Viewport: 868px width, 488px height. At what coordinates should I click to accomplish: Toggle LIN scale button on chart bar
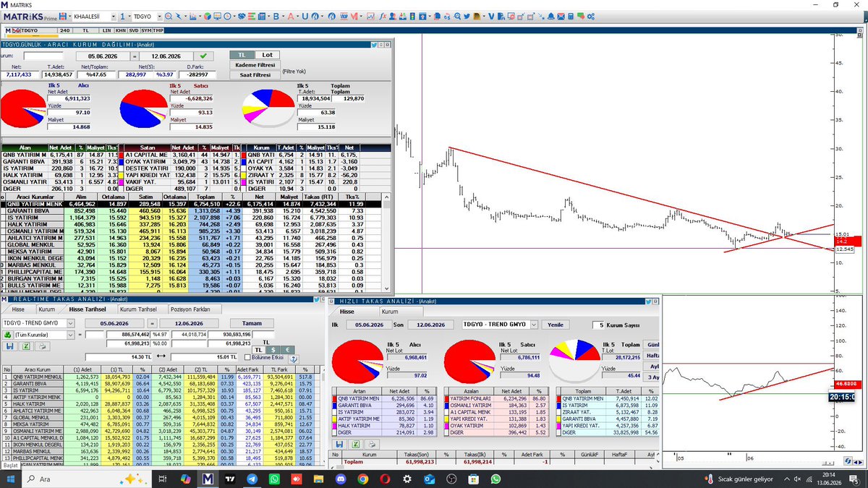click(x=107, y=30)
